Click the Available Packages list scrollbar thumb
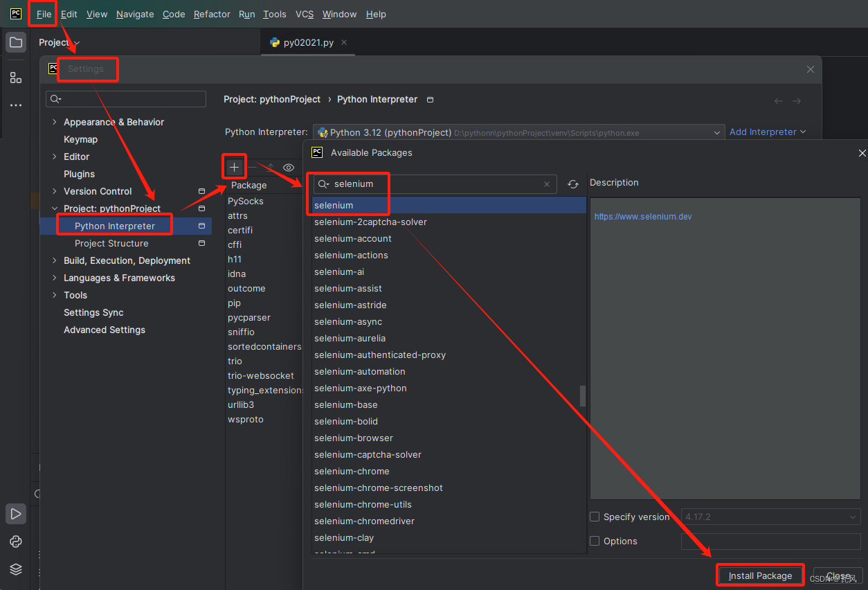The height and width of the screenshot is (590, 868). click(x=583, y=396)
